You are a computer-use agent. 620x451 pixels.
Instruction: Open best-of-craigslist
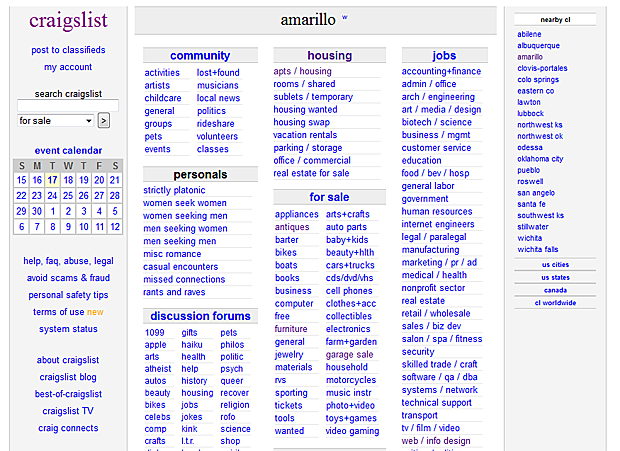click(x=68, y=394)
